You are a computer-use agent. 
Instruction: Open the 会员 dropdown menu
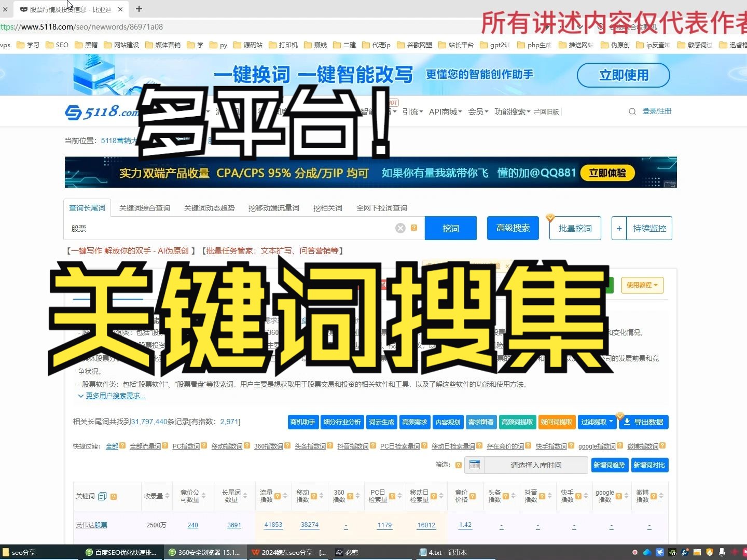[x=478, y=111]
